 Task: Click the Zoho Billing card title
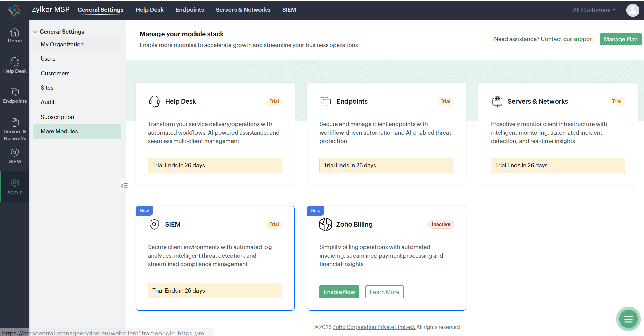point(355,224)
